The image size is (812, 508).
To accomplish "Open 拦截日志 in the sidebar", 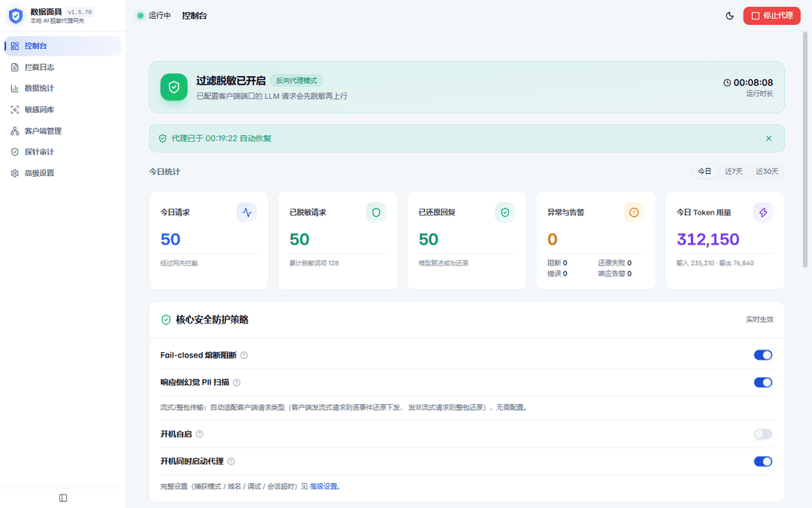I will point(63,68).
